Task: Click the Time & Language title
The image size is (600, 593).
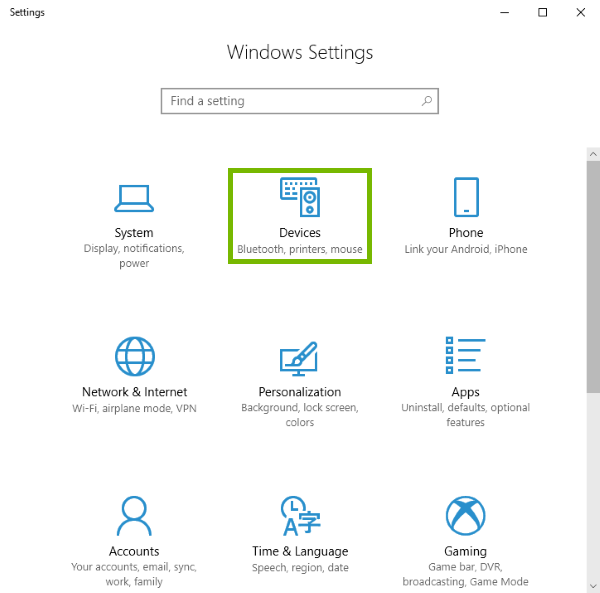Action: point(300,552)
